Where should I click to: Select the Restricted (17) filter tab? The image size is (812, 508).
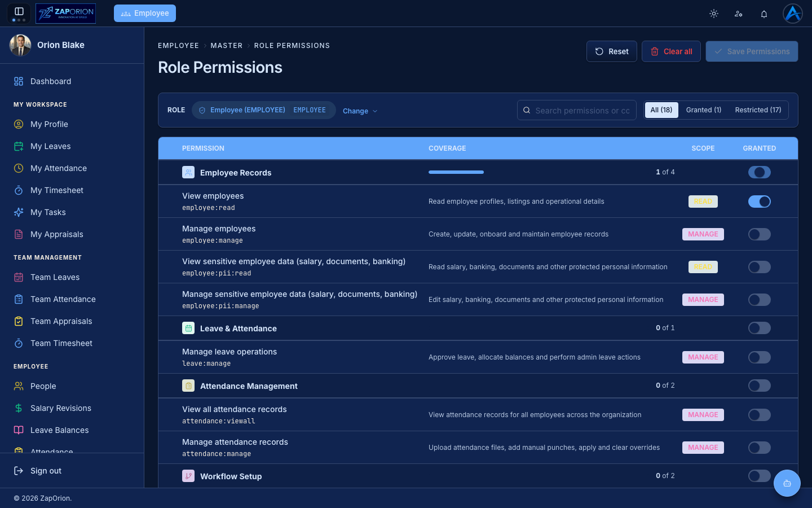[758, 110]
